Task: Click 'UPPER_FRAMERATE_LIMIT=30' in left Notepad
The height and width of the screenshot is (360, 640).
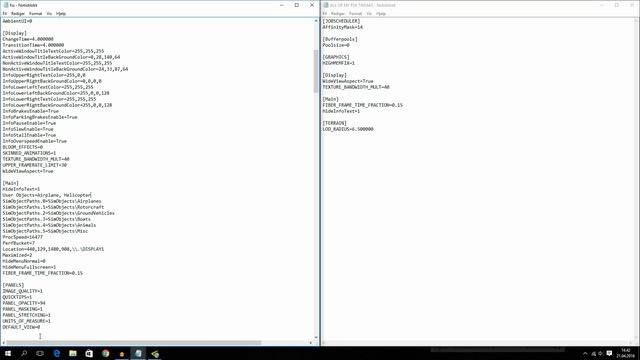Action: pyautogui.click(x=35, y=165)
